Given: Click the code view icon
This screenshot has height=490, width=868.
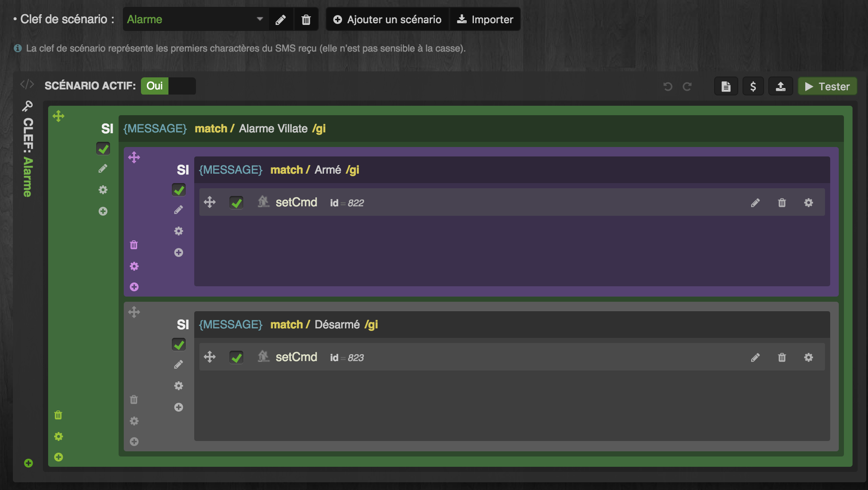Looking at the screenshot, I should 27,84.
